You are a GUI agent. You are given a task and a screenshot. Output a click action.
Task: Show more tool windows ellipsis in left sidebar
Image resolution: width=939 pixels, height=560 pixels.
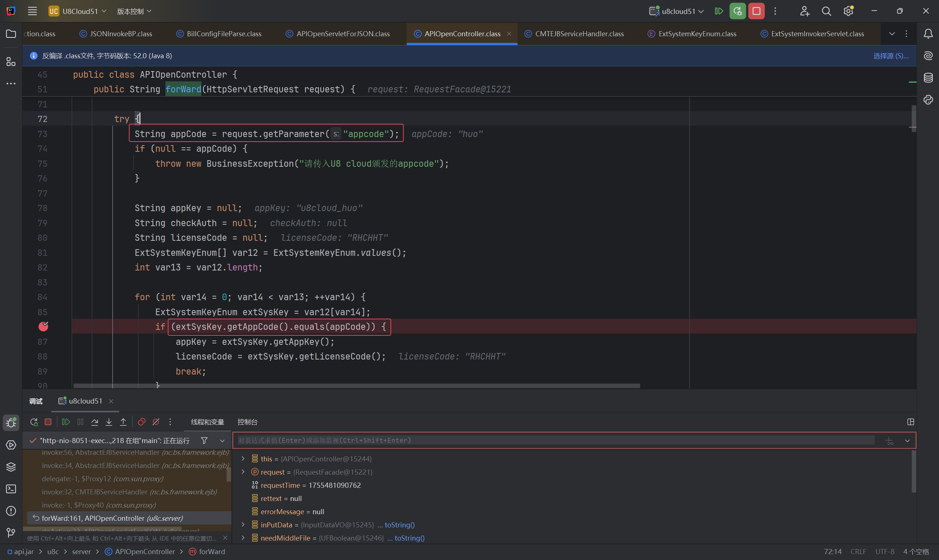11,84
